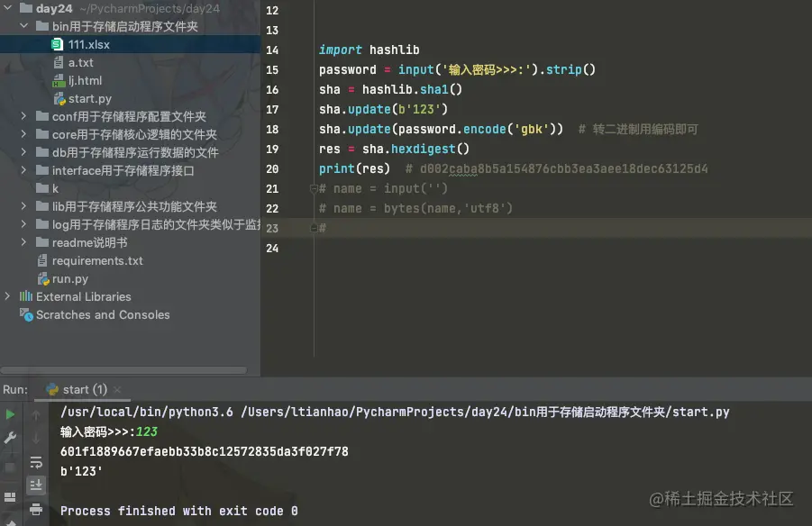Viewport: 812px width, 526px height.
Task: Click the day24 project folder icon
Action: [x=26, y=8]
